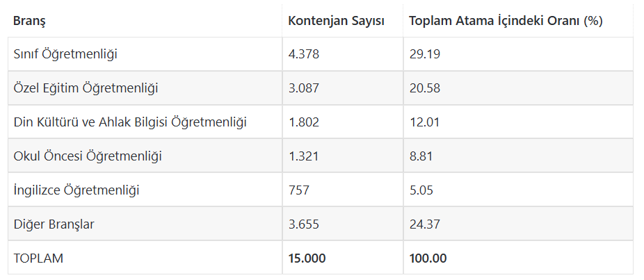
Task: Select the 8.81 percentage cell
Action: click(x=421, y=156)
